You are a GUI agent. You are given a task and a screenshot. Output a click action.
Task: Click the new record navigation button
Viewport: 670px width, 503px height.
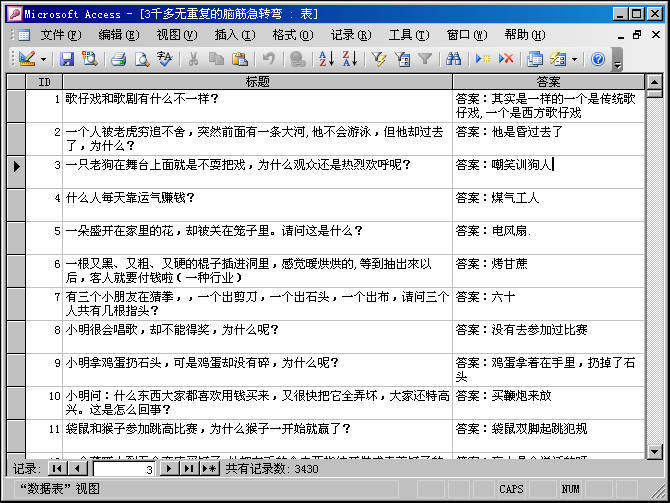209,469
